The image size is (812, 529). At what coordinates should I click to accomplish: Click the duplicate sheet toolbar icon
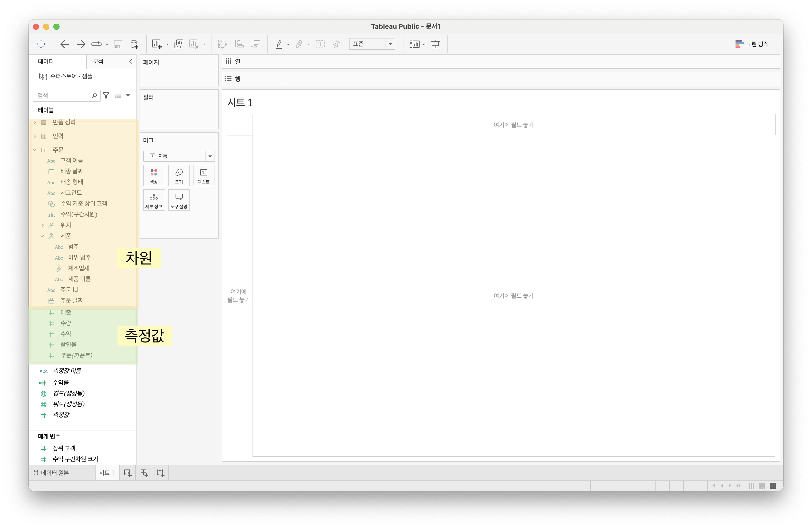point(178,44)
